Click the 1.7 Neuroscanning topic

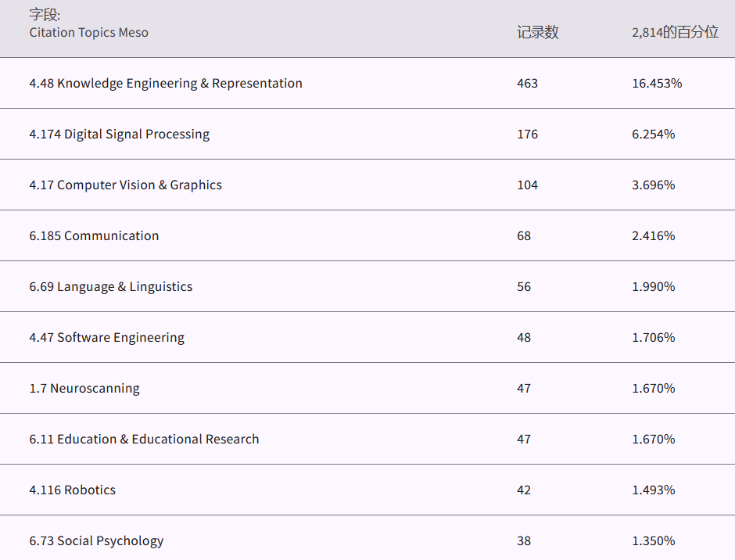(84, 388)
